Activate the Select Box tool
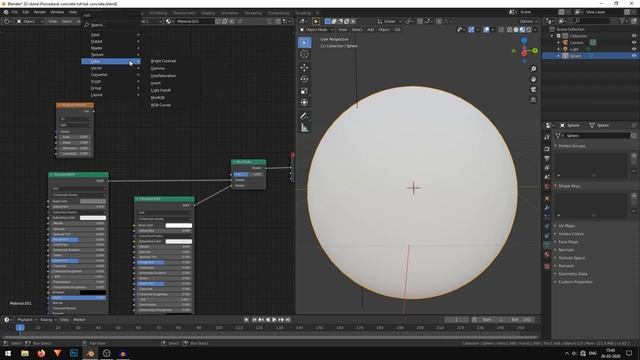 (304, 42)
